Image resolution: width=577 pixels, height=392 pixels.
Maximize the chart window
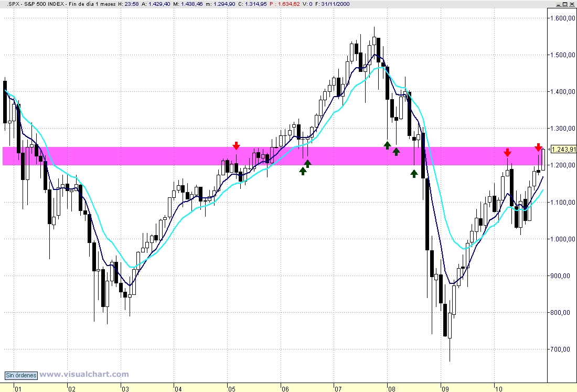click(565, 4)
